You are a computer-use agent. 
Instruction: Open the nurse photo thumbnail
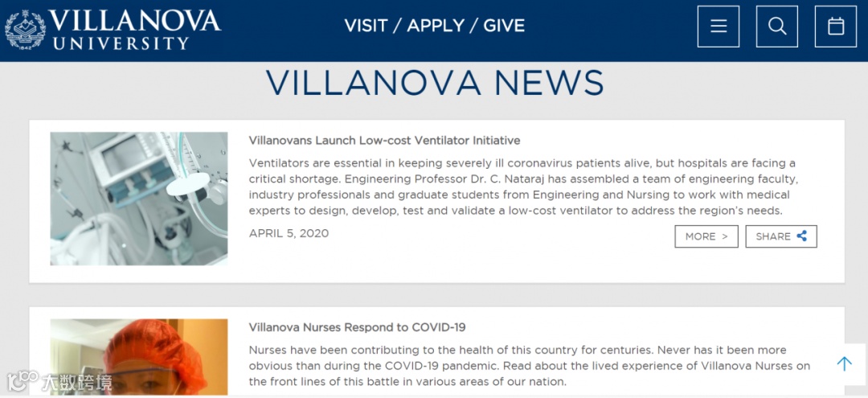click(x=138, y=356)
